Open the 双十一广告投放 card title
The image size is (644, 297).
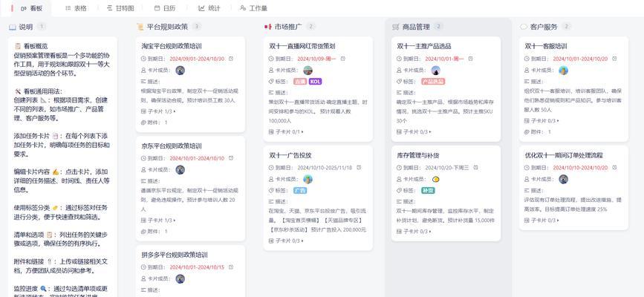(x=290, y=155)
